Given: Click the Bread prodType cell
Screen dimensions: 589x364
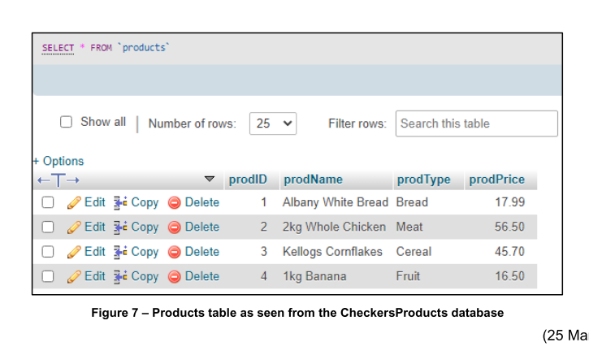Looking at the screenshot, I should [x=412, y=202].
